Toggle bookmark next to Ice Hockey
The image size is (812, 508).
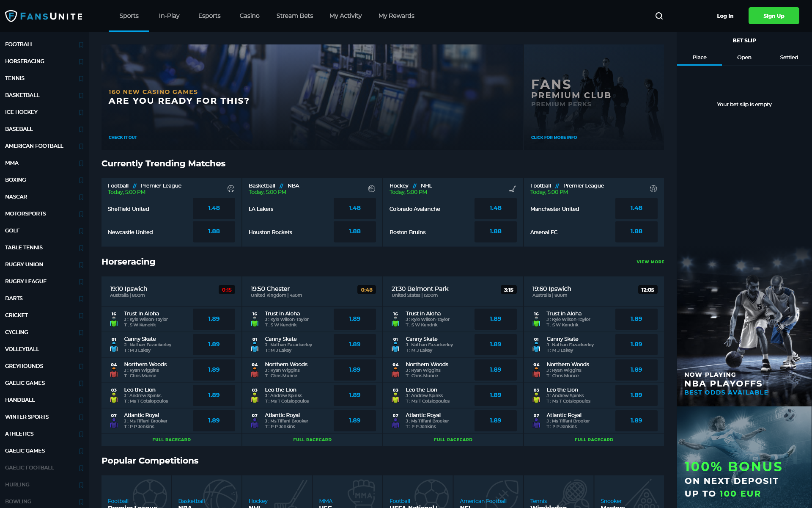[x=81, y=112]
